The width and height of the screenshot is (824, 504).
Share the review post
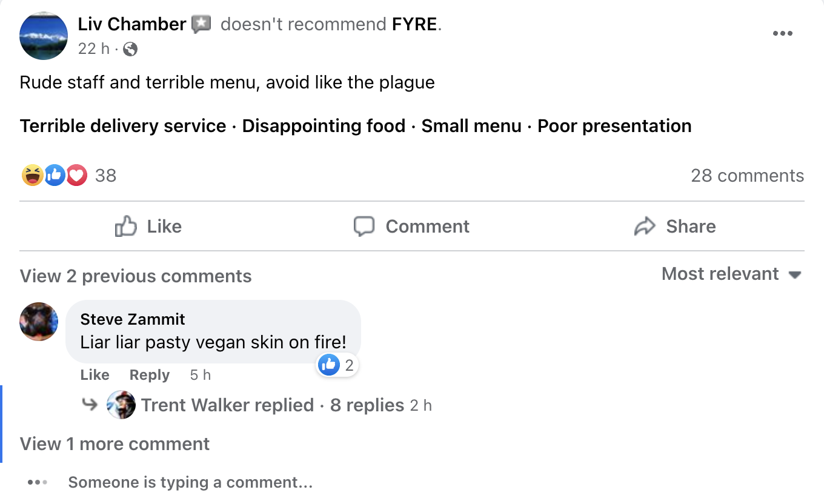coord(675,227)
